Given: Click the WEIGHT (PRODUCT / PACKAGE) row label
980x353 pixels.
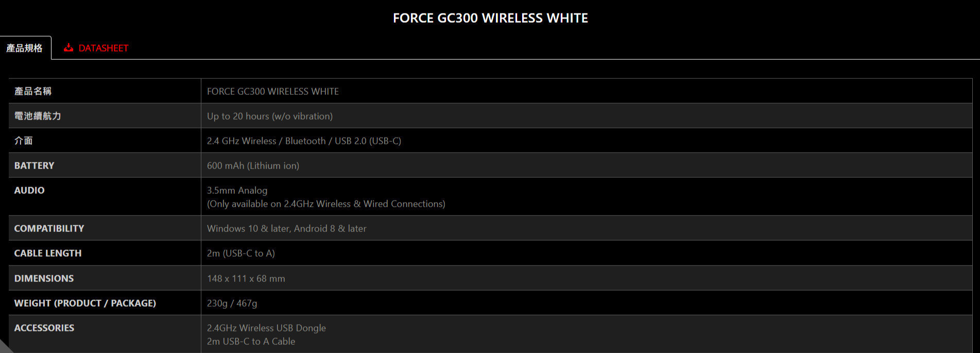Looking at the screenshot, I should click(x=85, y=303).
